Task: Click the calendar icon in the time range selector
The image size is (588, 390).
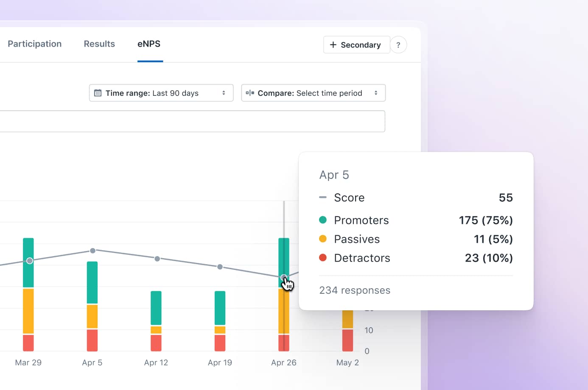Action: tap(98, 93)
